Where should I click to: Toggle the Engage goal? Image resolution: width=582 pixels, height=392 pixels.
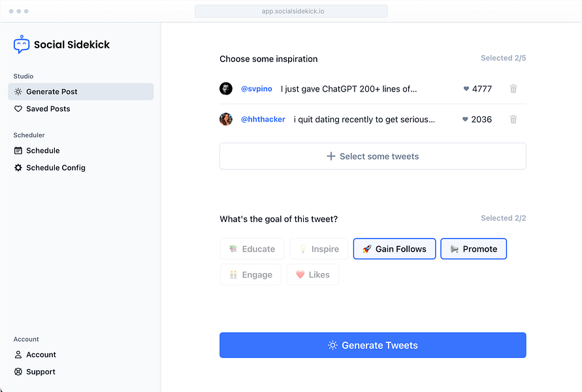pos(251,274)
